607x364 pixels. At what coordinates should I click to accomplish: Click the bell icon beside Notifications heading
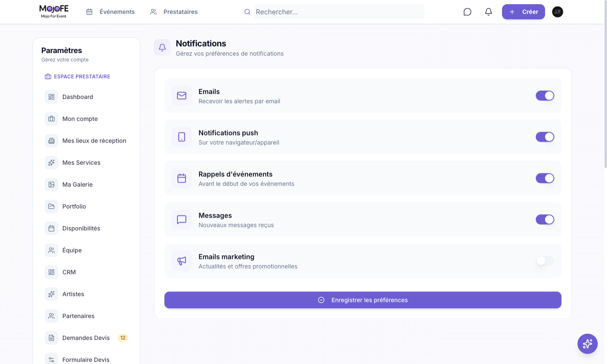tap(162, 48)
